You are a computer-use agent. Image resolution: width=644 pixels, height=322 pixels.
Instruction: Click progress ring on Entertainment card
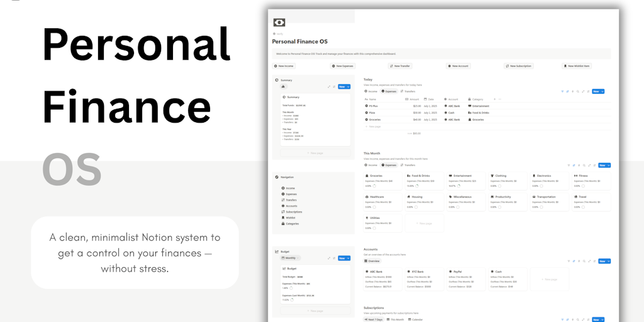click(458, 186)
